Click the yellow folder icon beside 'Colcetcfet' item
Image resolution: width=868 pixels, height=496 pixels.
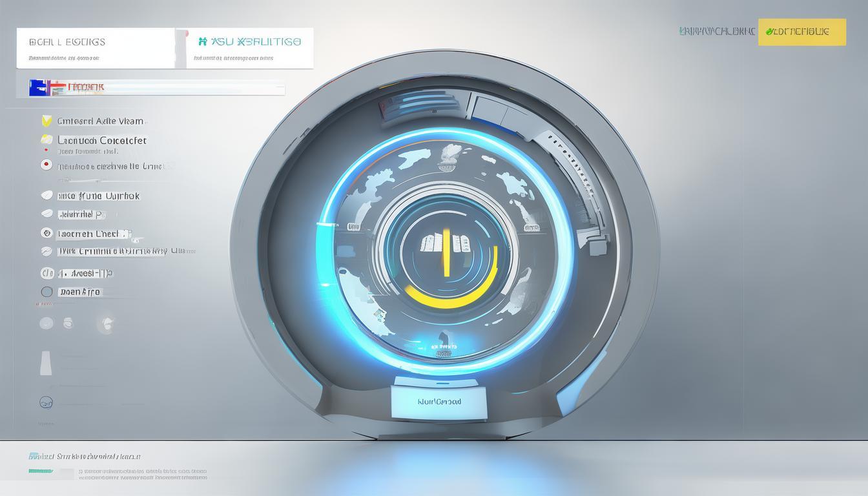tap(46, 139)
